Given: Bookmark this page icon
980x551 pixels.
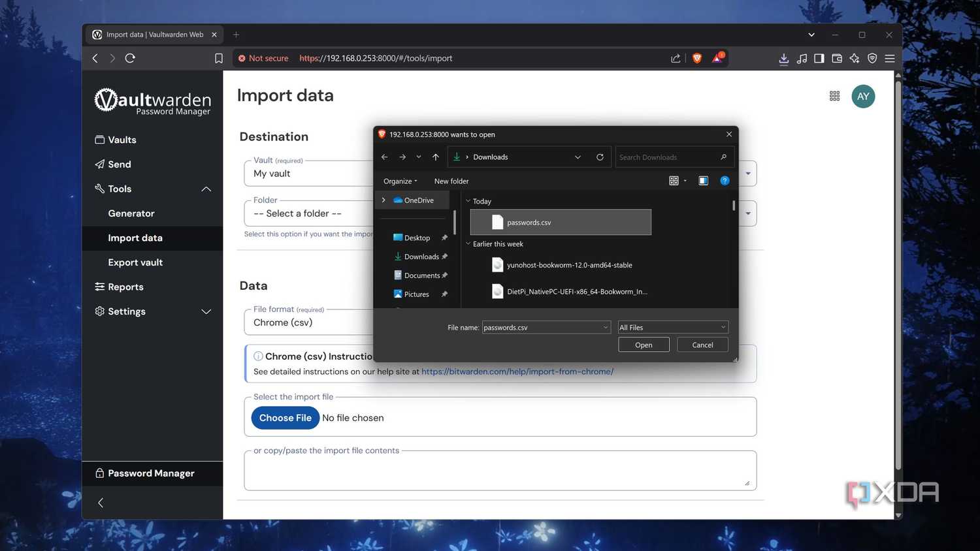Looking at the screenshot, I should click(219, 58).
